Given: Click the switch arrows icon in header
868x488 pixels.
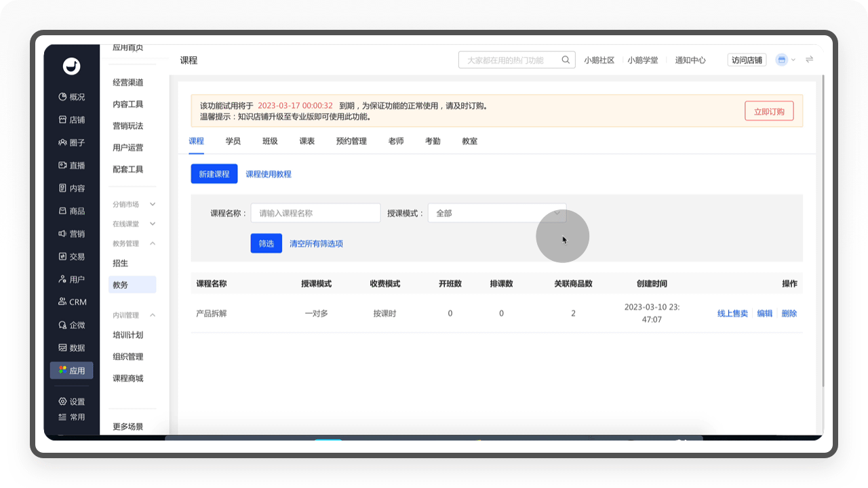Looking at the screenshot, I should coord(809,60).
